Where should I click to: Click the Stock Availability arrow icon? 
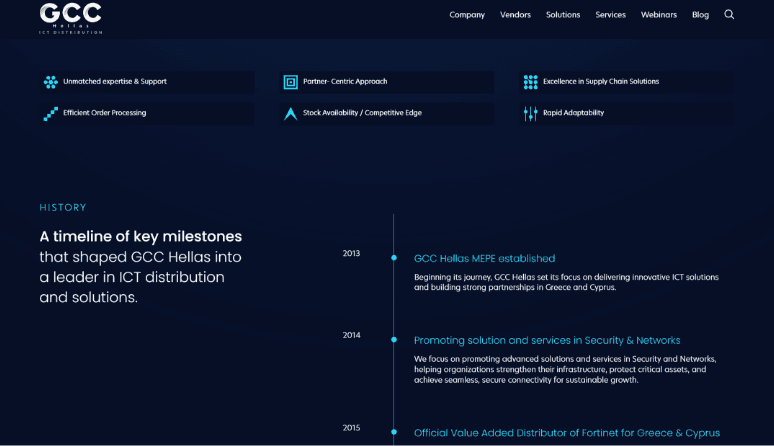coord(290,114)
